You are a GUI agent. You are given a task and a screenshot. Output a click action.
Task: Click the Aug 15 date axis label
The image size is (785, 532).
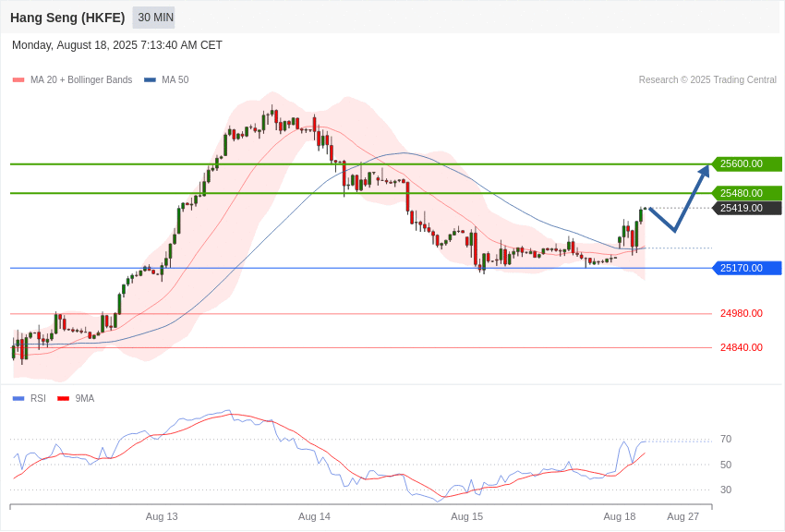pos(467,517)
